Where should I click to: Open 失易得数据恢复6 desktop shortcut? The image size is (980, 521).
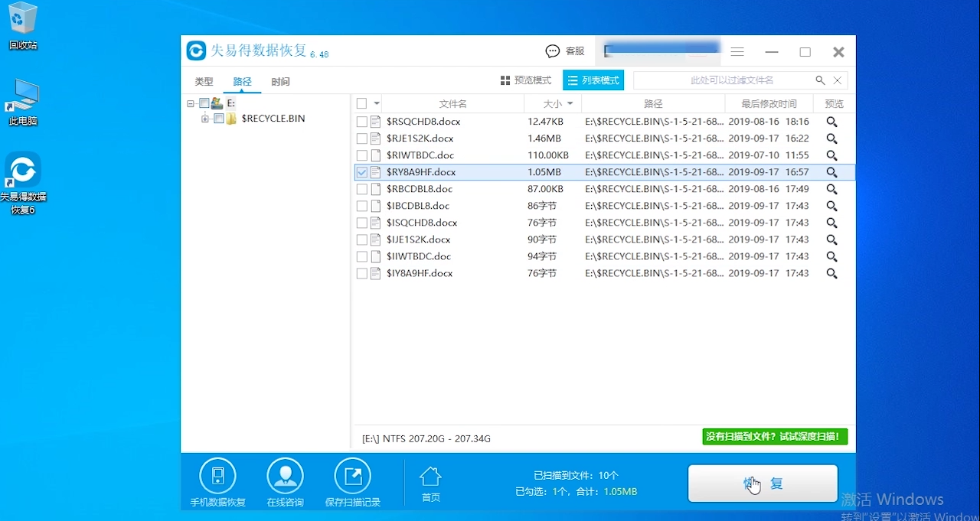(x=23, y=183)
